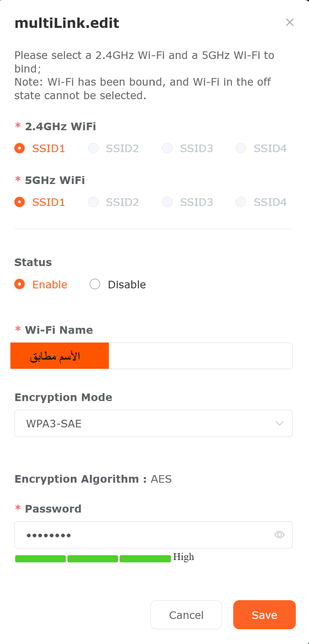Close the multiLink.edit dialog
The image size is (309, 644).
[289, 22]
